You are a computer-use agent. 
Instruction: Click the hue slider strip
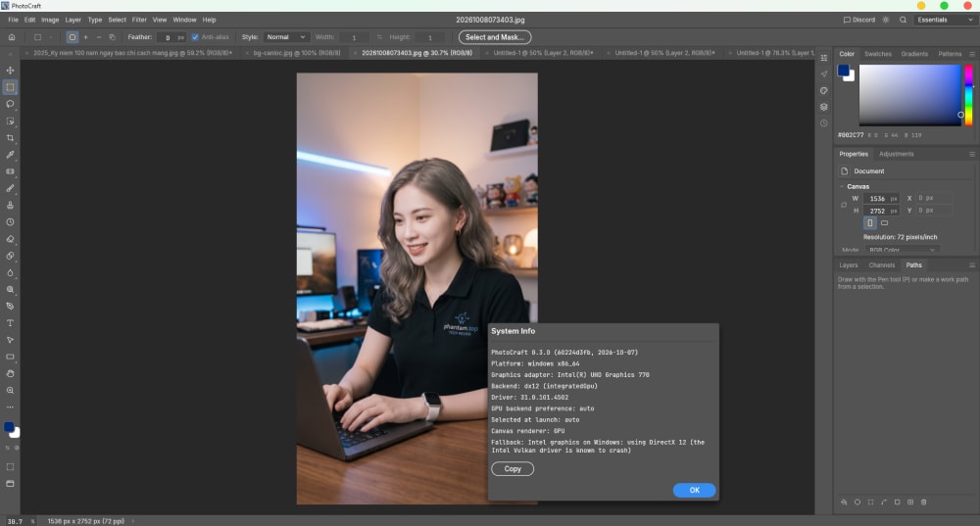pos(969,95)
